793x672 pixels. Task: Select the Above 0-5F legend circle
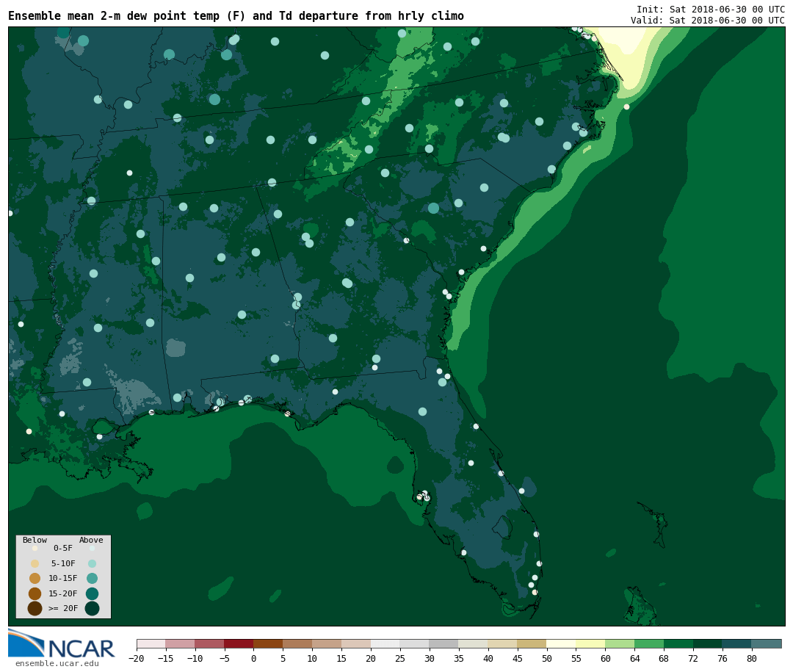(92, 548)
